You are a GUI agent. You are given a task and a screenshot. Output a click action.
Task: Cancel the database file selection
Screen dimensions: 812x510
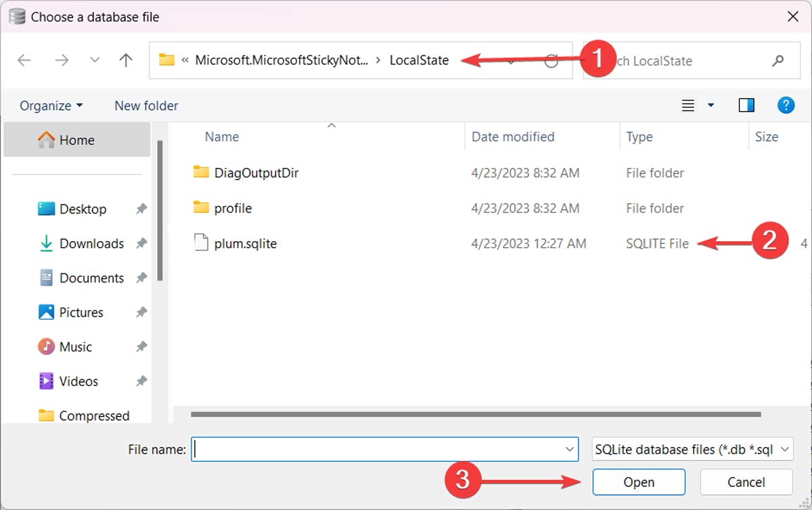click(x=746, y=482)
